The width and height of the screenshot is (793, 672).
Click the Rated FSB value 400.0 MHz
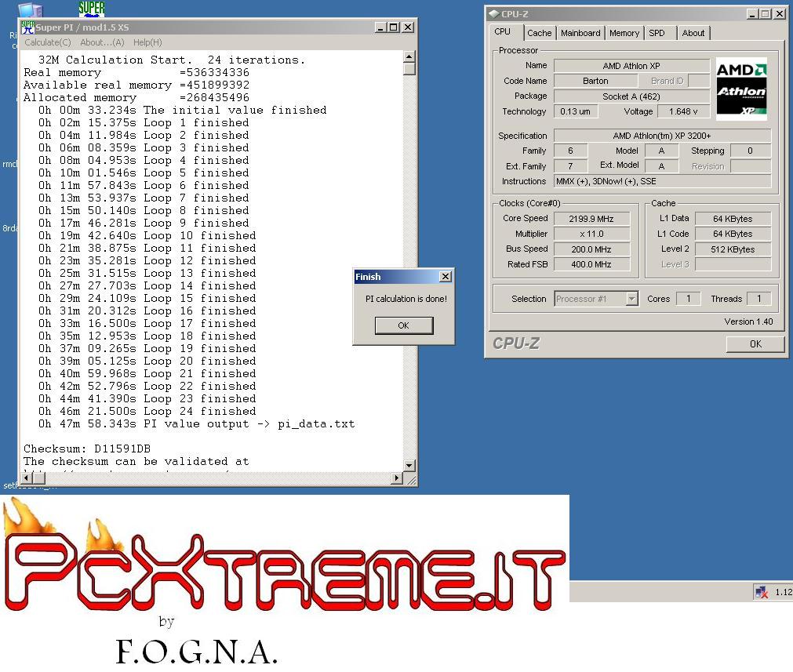[591, 264]
